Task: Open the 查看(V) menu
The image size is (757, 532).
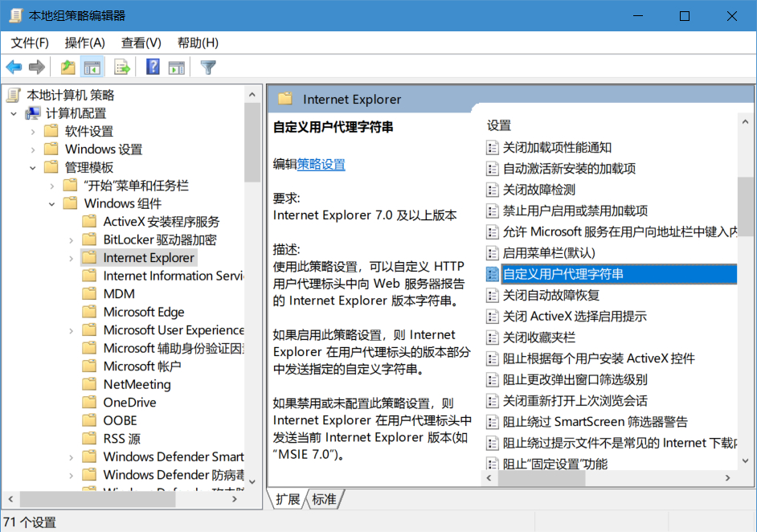Action: point(141,42)
